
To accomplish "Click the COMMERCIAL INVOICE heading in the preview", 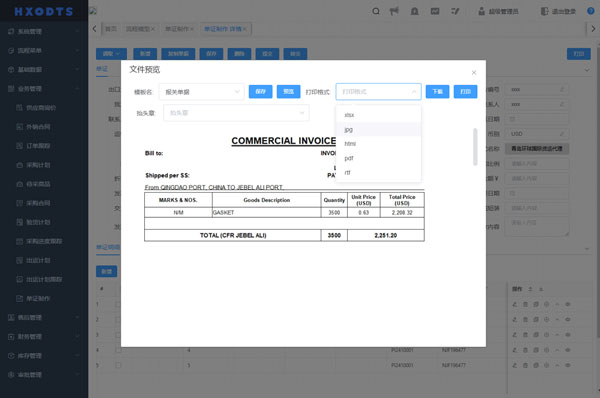I will (x=284, y=141).
